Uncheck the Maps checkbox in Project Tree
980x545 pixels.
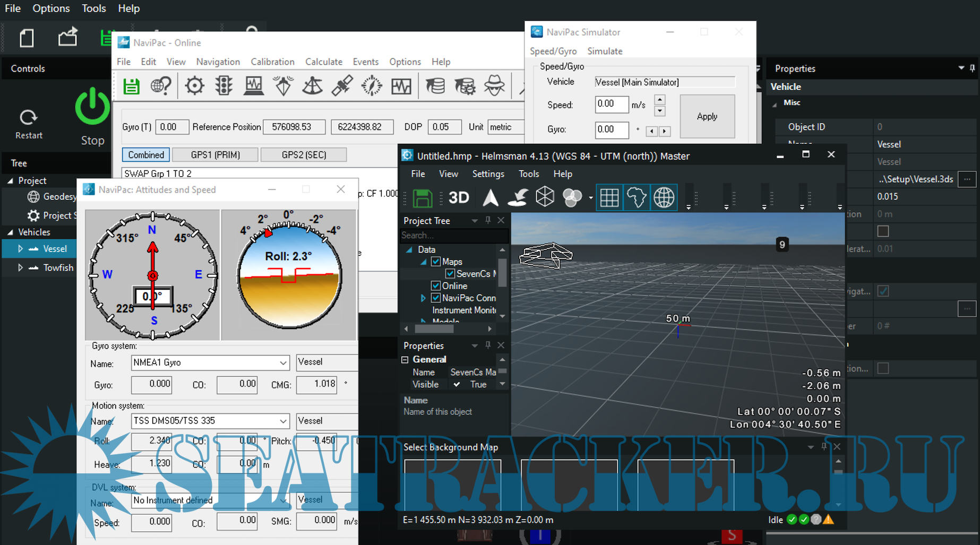(x=436, y=262)
